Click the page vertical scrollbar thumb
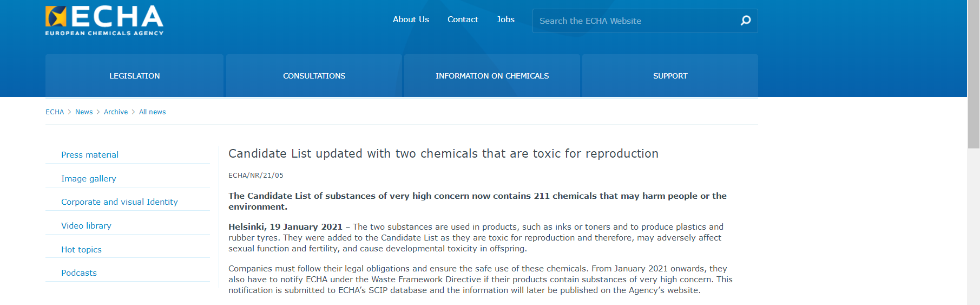Screen dimensions: 980x305 click(x=974, y=74)
